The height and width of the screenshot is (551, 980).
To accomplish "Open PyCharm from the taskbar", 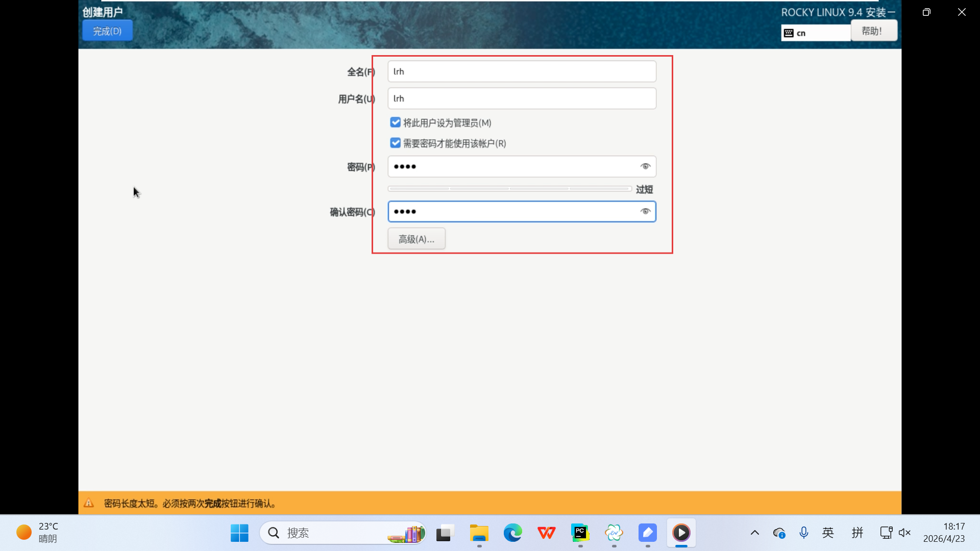I will pyautogui.click(x=580, y=533).
